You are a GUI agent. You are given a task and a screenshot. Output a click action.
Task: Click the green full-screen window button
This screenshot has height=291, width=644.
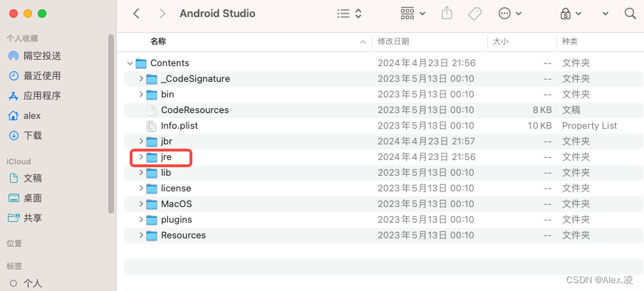point(42,14)
